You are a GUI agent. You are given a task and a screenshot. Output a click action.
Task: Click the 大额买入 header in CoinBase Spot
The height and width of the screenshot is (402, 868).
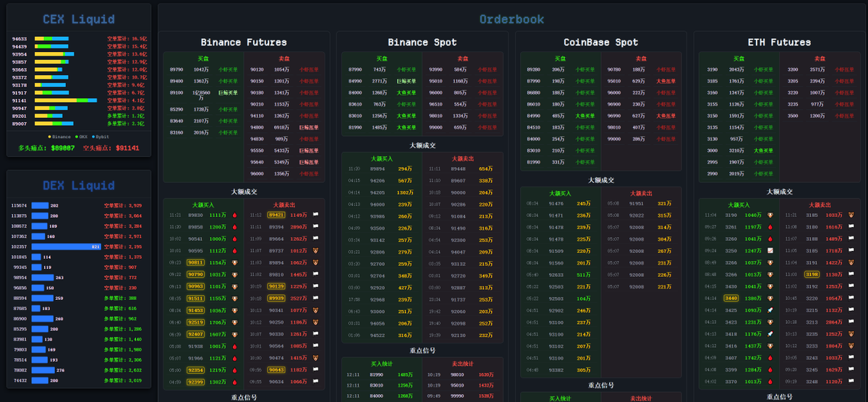pyautogui.click(x=561, y=193)
